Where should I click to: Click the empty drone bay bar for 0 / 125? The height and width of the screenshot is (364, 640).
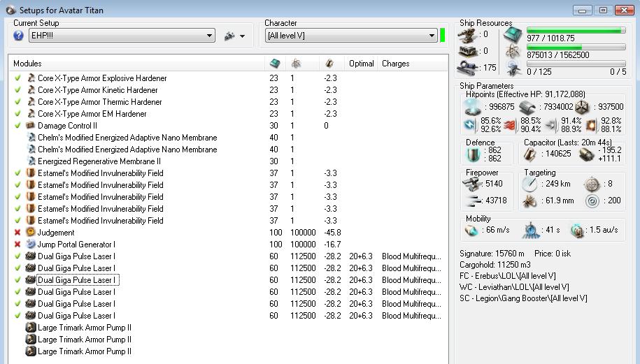click(576, 64)
